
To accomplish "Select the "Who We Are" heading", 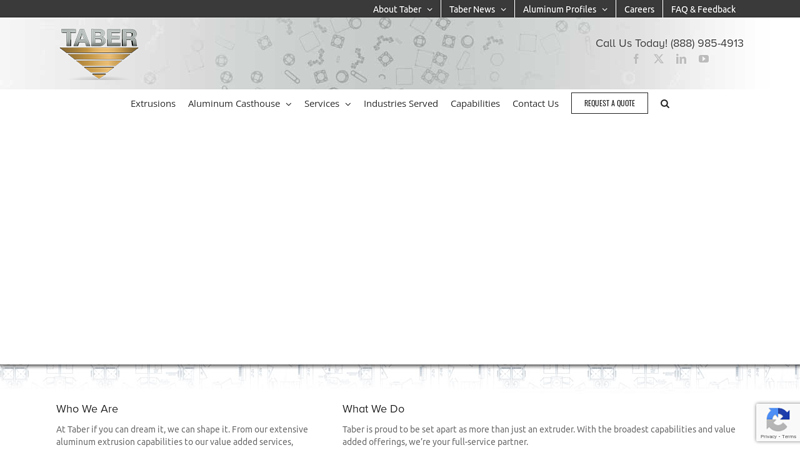I will click(87, 409).
